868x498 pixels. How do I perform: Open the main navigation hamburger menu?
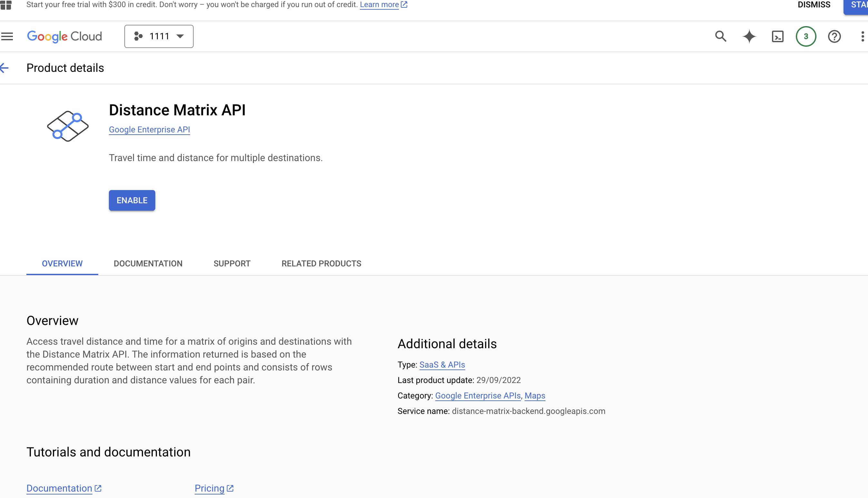tap(7, 36)
